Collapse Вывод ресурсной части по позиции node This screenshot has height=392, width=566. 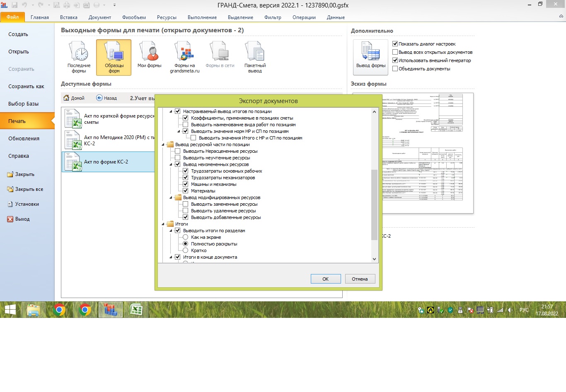pyautogui.click(x=163, y=144)
